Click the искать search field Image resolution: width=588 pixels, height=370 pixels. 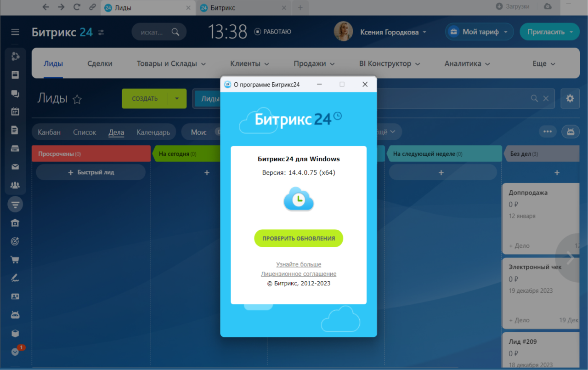pyautogui.click(x=159, y=32)
